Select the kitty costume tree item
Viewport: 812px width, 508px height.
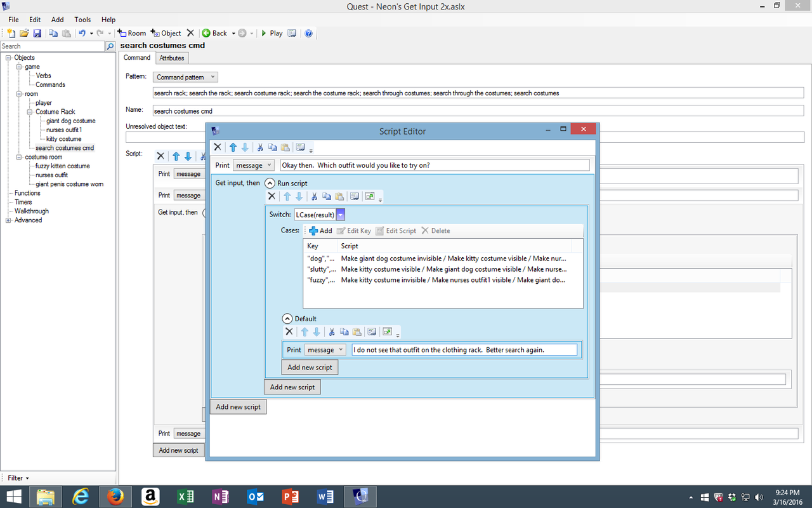(63, 138)
